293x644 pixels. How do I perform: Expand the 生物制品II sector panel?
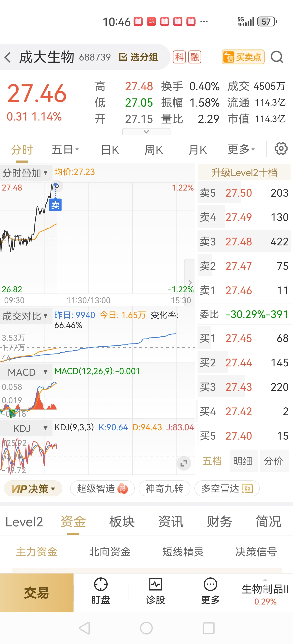coord(265,593)
